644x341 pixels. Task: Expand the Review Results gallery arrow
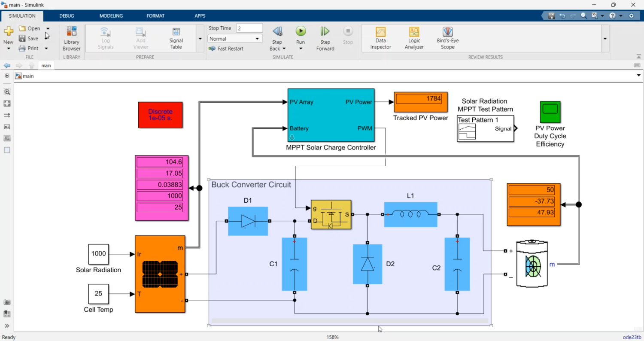(x=605, y=39)
